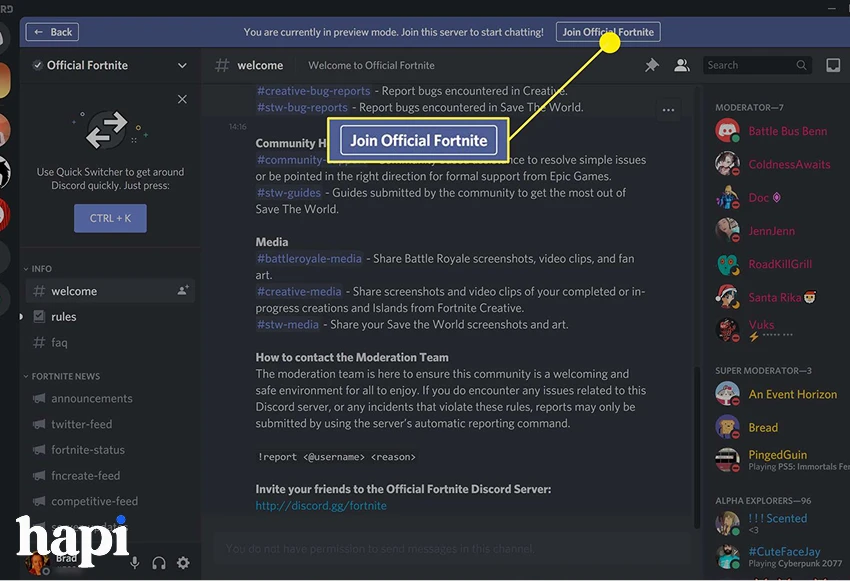Toggle microphone mute
The height and width of the screenshot is (581, 850).
pyautogui.click(x=135, y=563)
